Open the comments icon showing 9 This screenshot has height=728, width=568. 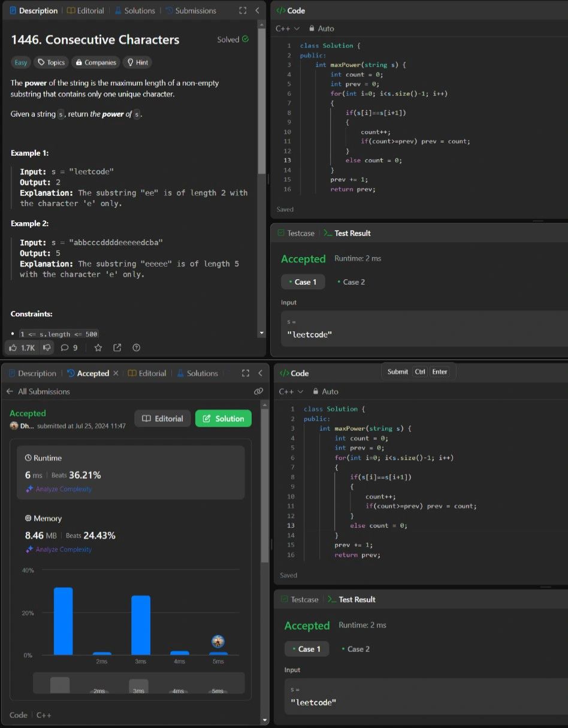coord(69,348)
